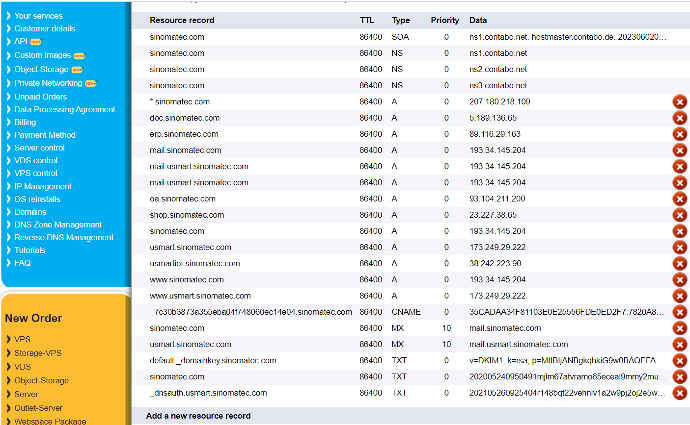Open the FAQ link

(22, 263)
